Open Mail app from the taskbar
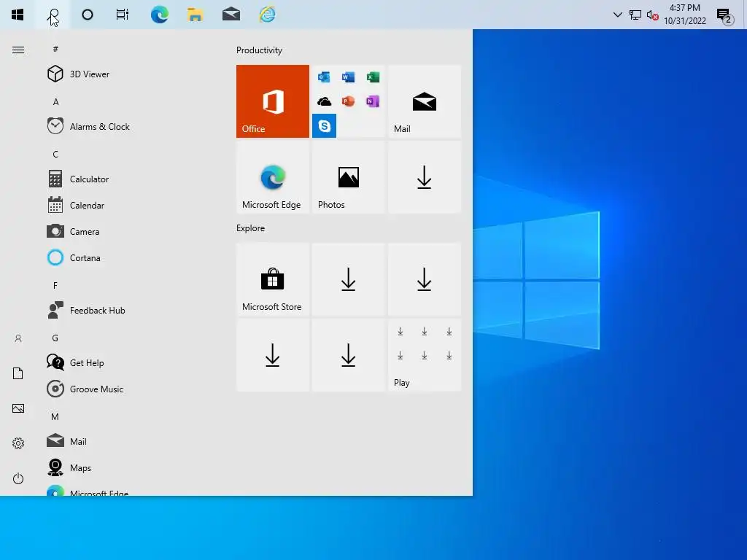The height and width of the screenshot is (560, 747). click(231, 15)
